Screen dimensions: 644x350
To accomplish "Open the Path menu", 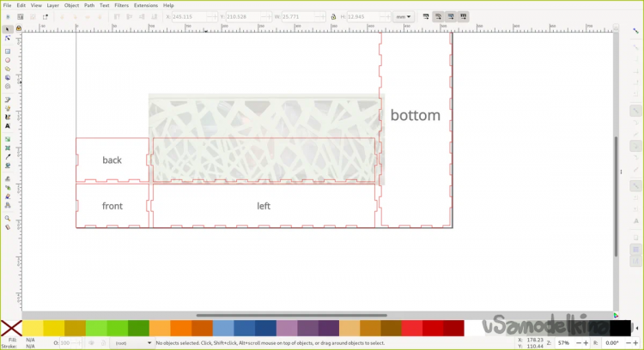I will [89, 5].
